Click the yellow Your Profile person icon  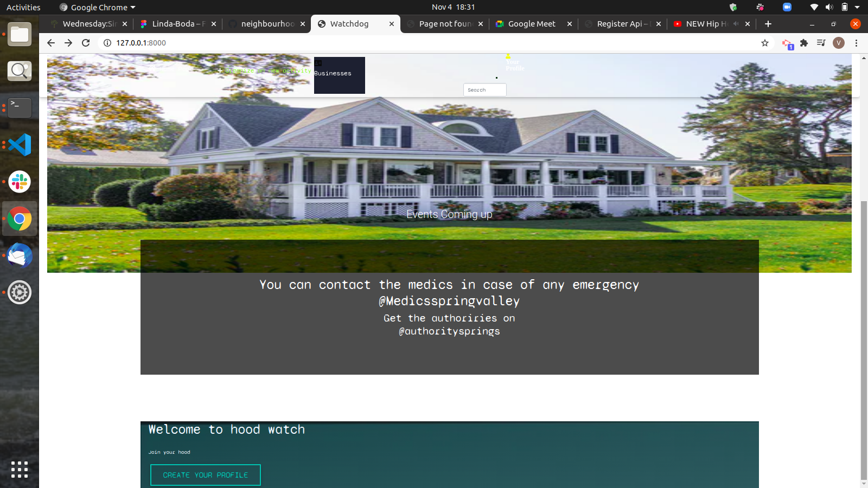point(508,57)
